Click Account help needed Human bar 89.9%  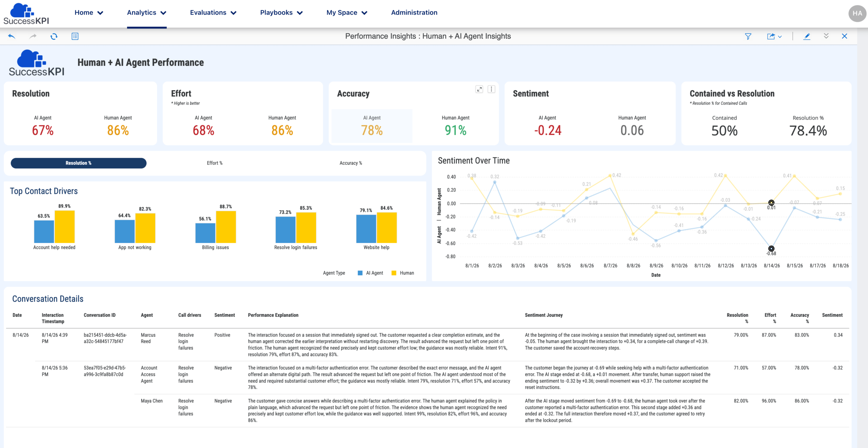click(x=64, y=227)
